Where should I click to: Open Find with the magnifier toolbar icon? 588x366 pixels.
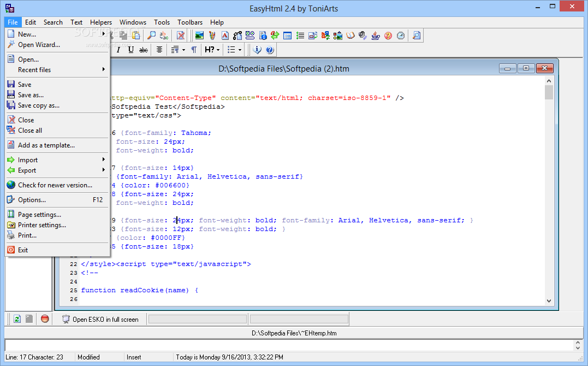(151, 36)
